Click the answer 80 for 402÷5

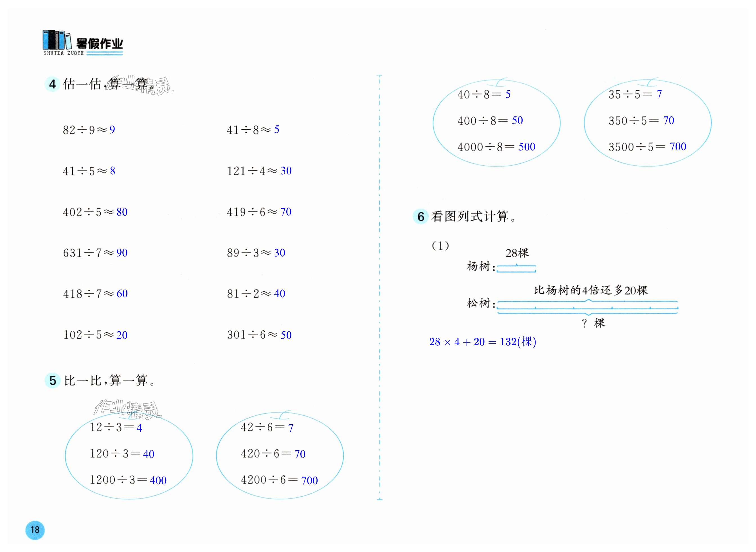click(x=122, y=212)
